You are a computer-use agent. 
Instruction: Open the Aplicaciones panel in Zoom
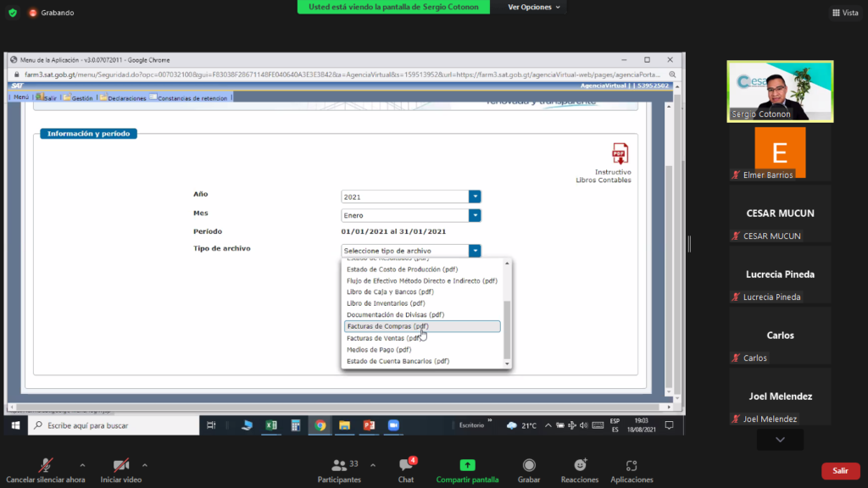[631, 466]
